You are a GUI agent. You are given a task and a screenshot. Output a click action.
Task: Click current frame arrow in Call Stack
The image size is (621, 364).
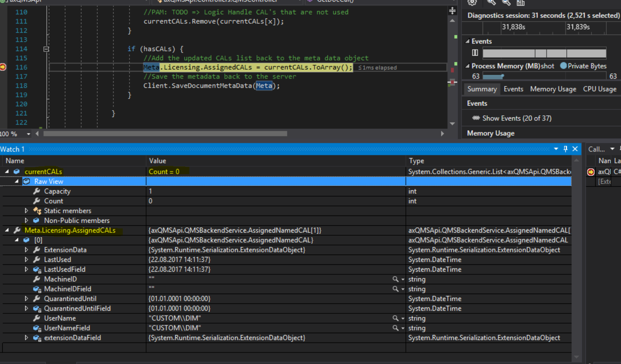click(x=591, y=172)
